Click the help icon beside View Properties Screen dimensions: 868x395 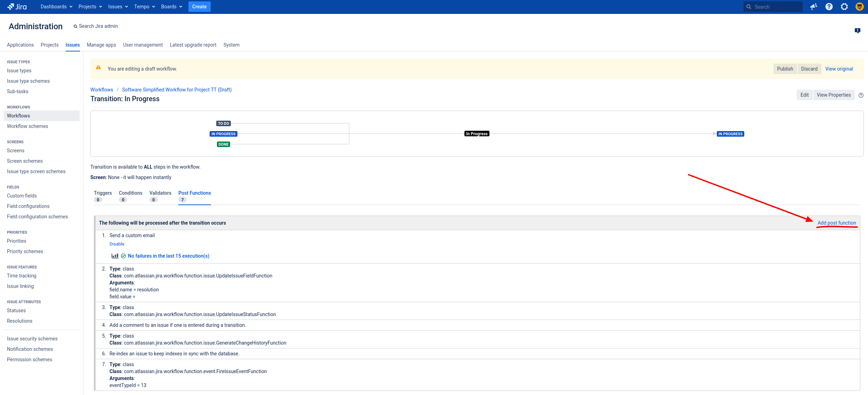tap(861, 95)
